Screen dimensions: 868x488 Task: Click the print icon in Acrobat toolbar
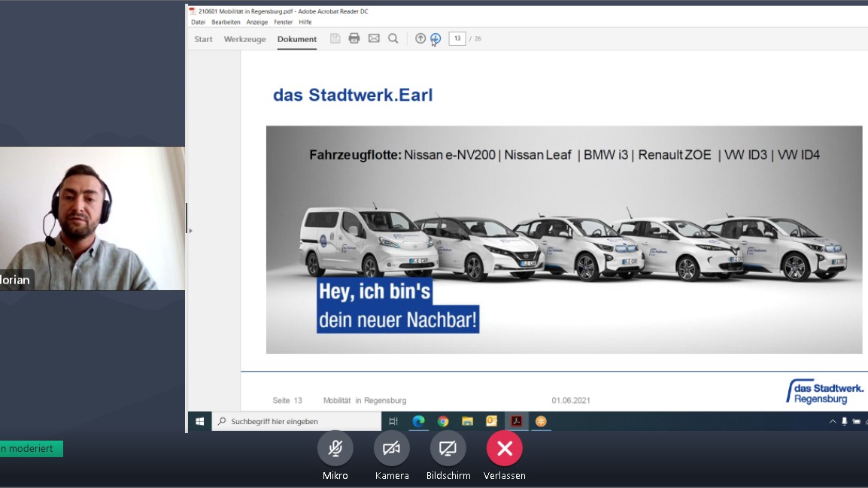(354, 38)
